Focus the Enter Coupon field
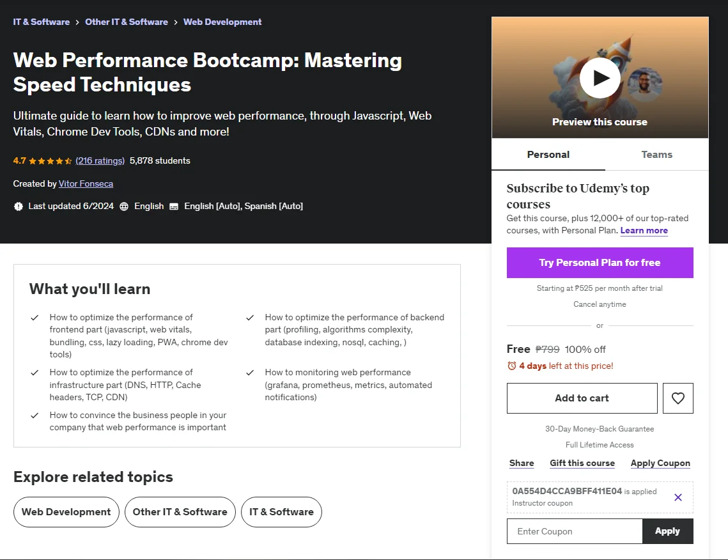This screenshot has width=728, height=560. point(575,531)
